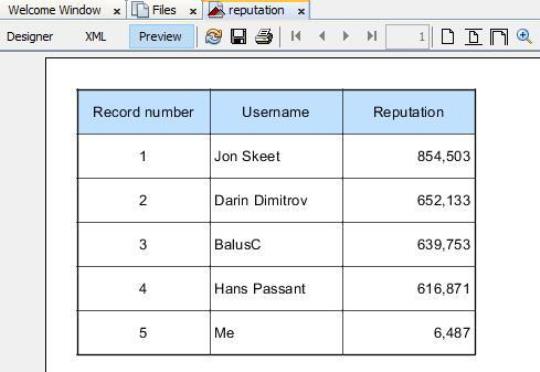Select fit page view icon
540x372 pixels.
(x=499, y=37)
